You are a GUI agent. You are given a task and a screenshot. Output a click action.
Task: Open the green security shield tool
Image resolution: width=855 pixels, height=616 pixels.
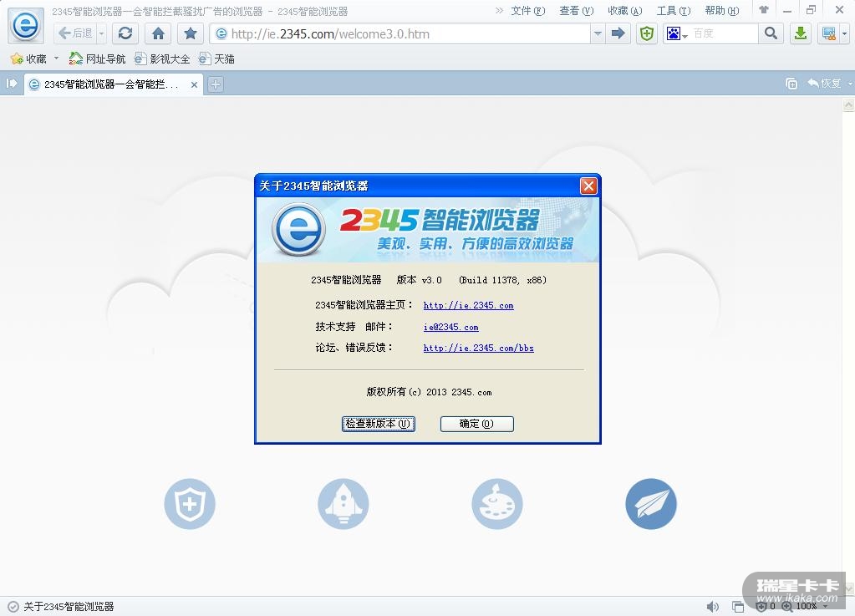(647, 33)
